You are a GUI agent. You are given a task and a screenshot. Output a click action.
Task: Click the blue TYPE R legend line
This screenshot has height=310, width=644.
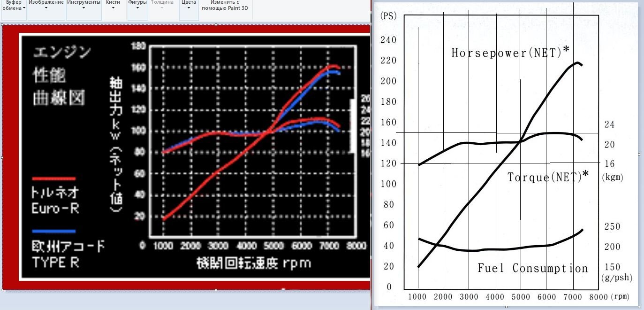[54, 231]
